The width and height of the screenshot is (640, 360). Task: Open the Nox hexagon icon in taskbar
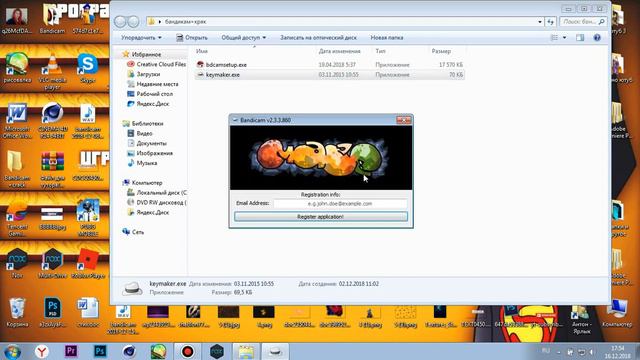click(217, 351)
